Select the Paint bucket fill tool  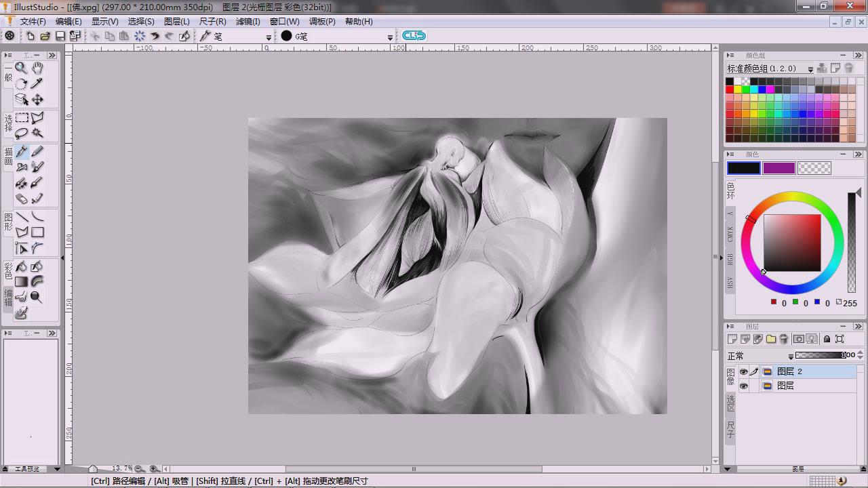(21, 266)
